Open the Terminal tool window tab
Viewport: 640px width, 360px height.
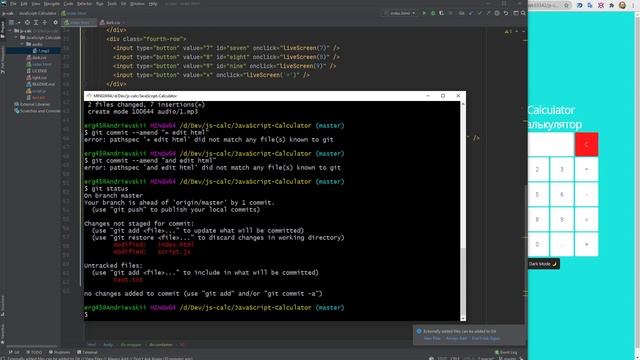[87, 352]
